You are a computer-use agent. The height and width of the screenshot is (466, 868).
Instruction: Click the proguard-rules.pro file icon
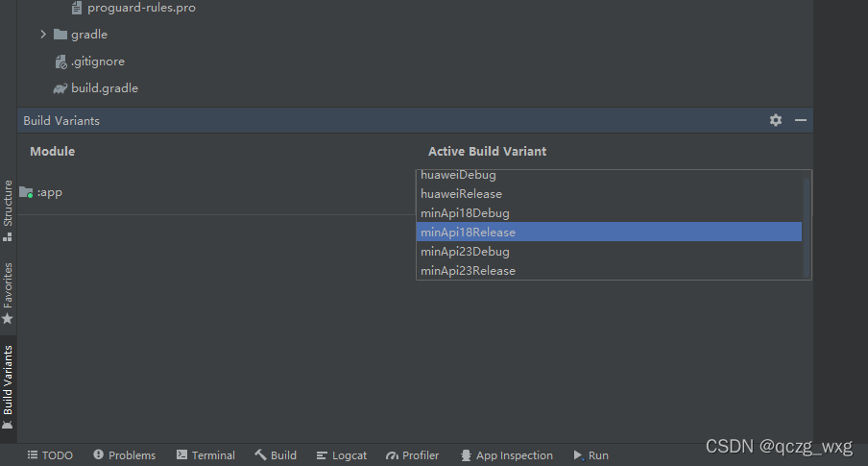pyautogui.click(x=77, y=8)
